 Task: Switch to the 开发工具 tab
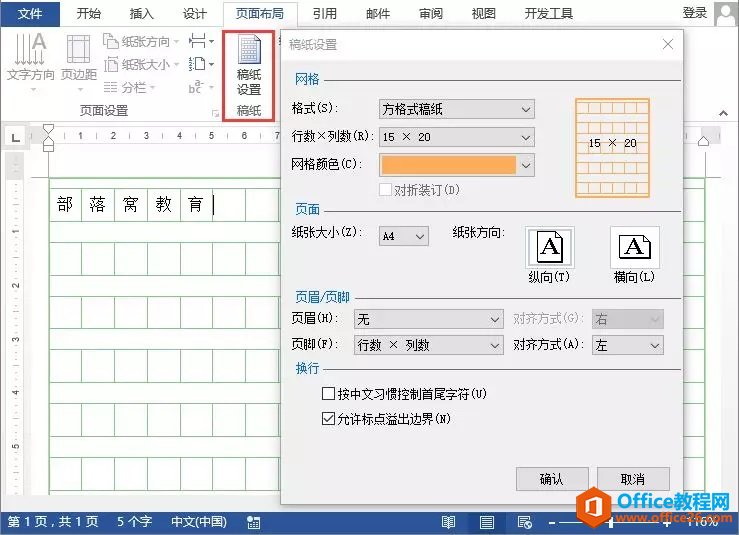549,13
